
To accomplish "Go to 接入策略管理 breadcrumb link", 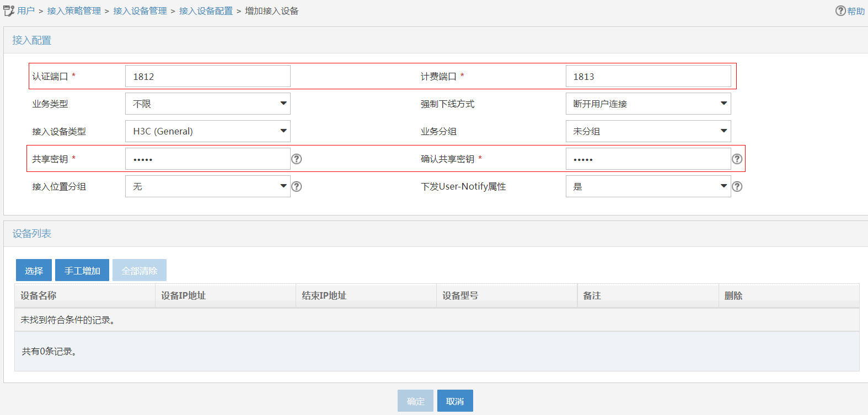I will [x=74, y=11].
